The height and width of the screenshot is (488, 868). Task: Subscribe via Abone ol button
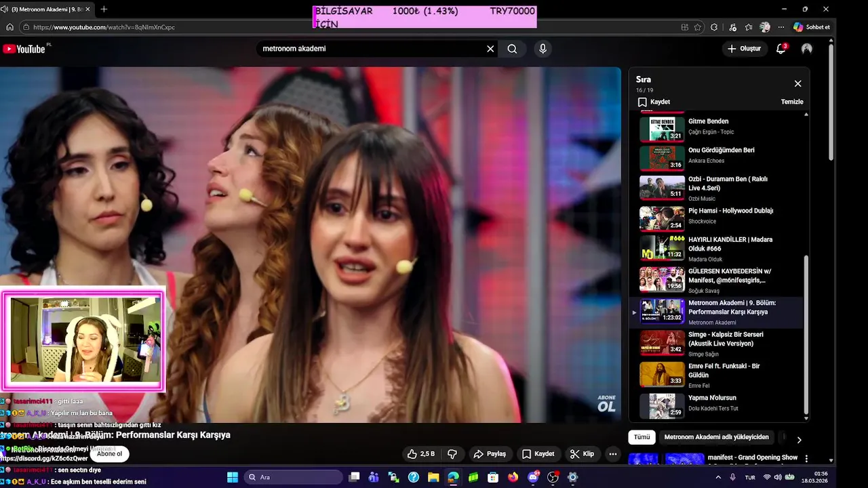pyautogui.click(x=109, y=454)
